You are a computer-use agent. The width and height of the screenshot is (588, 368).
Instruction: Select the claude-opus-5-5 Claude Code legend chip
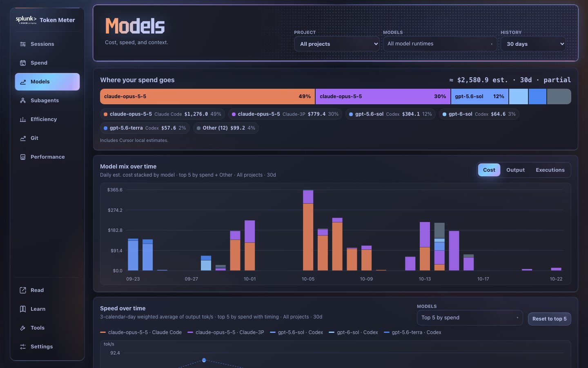(x=163, y=114)
